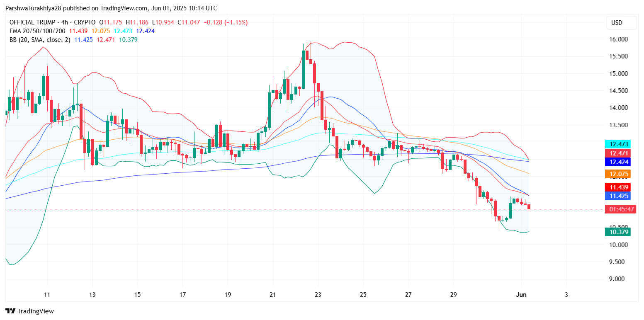Click the 14.500 price scale label
Viewport: 644px width, 320px height.
click(619, 91)
